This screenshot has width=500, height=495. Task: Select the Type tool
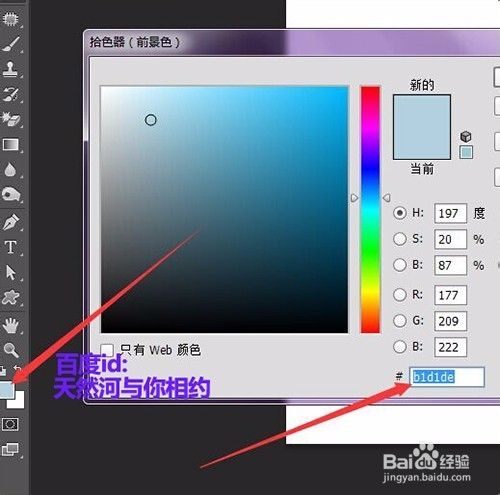(x=10, y=247)
